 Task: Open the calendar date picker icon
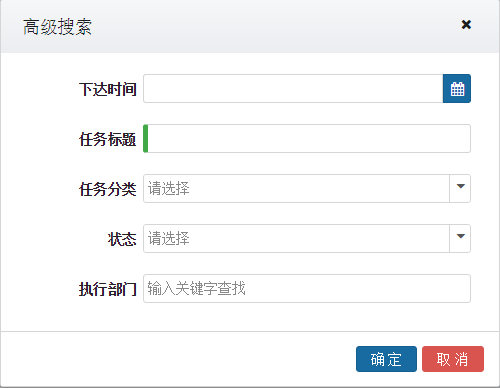click(x=457, y=89)
